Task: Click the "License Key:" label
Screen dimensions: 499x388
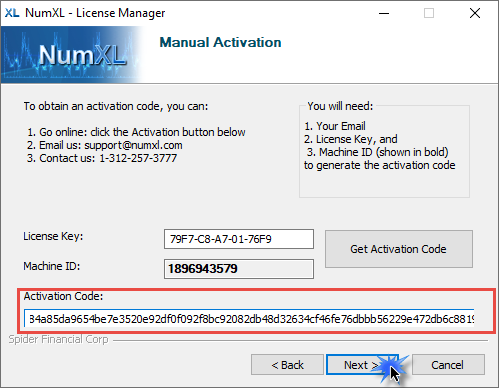Action: pos(53,236)
